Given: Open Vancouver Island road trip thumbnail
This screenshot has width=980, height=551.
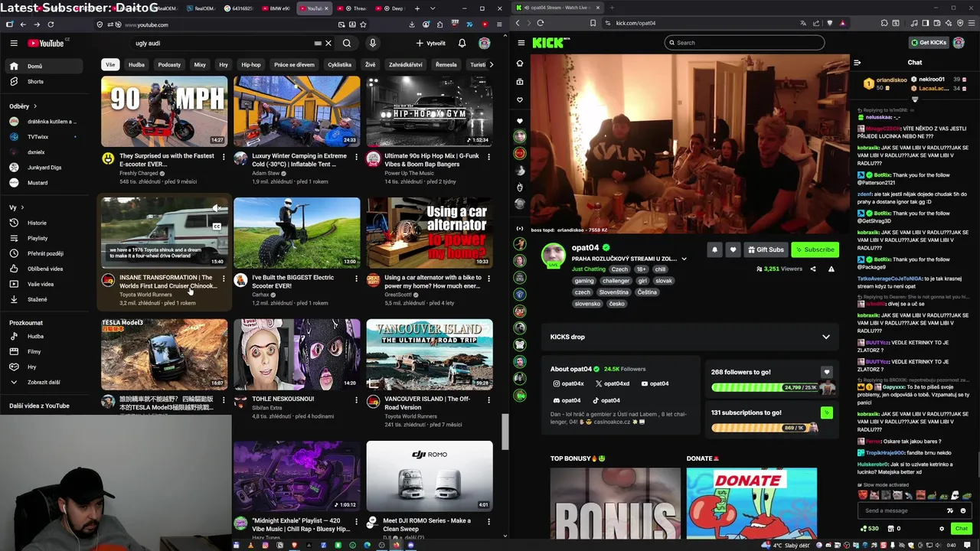Looking at the screenshot, I should point(430,354).
